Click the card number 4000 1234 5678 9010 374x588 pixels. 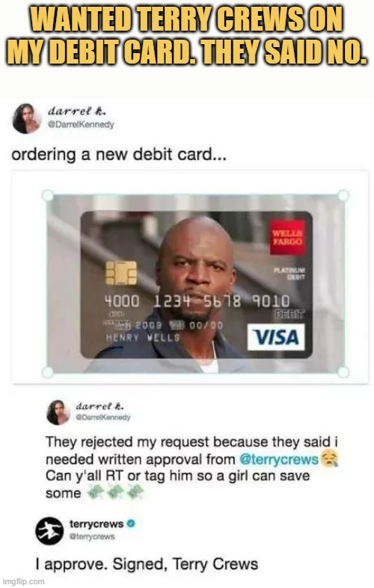tap(197, 301)
